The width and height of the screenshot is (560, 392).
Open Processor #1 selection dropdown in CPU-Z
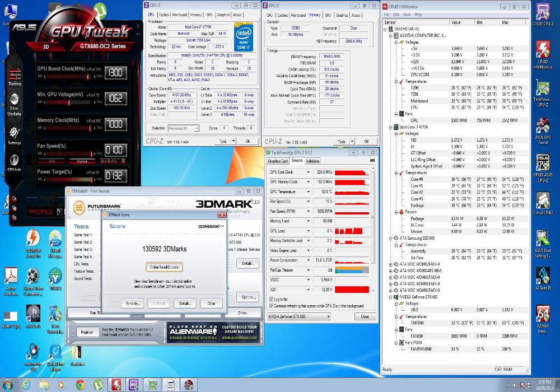click(x=183, y=128)
